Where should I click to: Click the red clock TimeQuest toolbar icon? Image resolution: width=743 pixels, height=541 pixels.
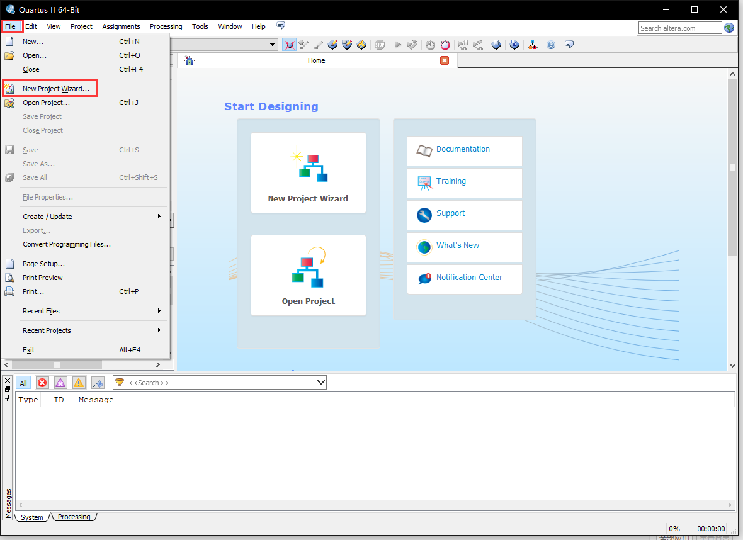point(445,45)
